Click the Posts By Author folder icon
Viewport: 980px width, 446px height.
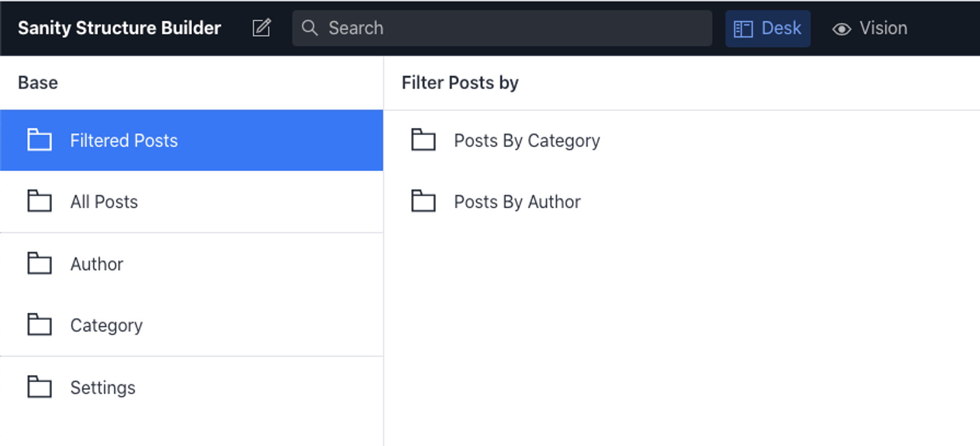(423, 202)
